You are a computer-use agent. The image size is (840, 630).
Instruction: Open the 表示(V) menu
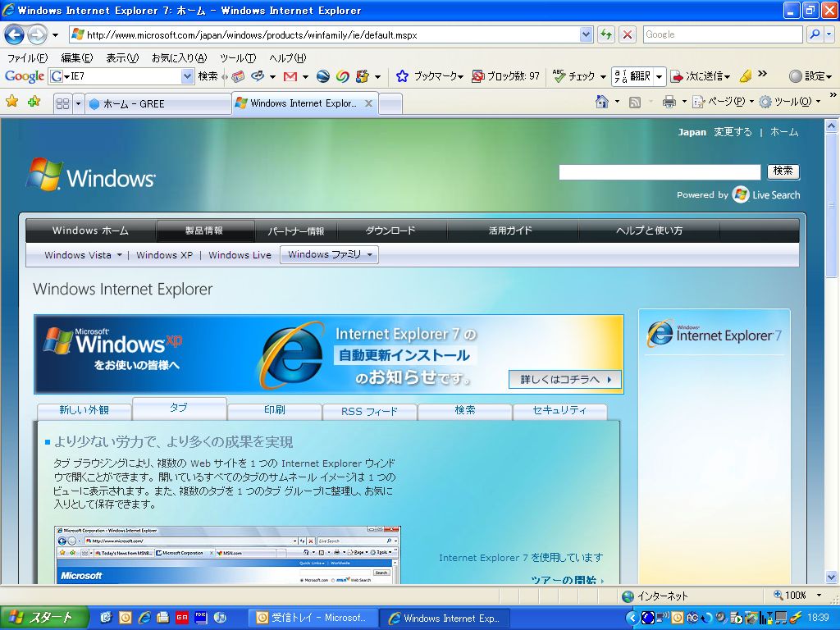tap(122, 58)
